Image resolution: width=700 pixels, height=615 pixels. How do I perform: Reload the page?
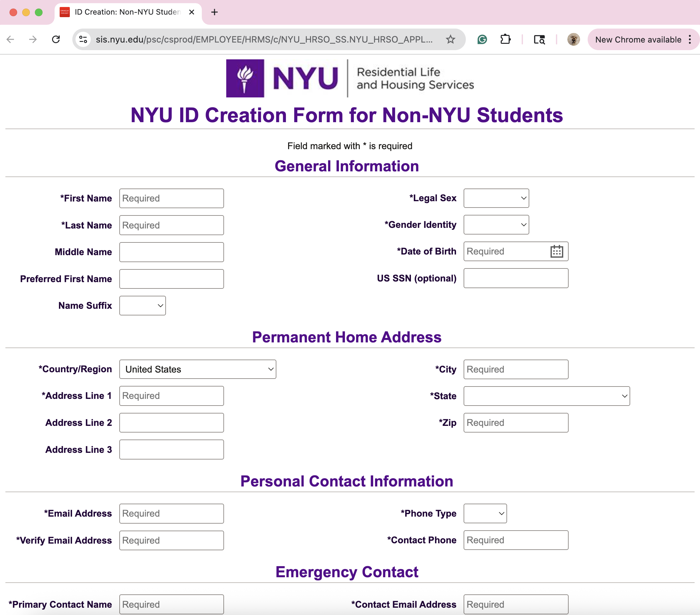point(56,39)
